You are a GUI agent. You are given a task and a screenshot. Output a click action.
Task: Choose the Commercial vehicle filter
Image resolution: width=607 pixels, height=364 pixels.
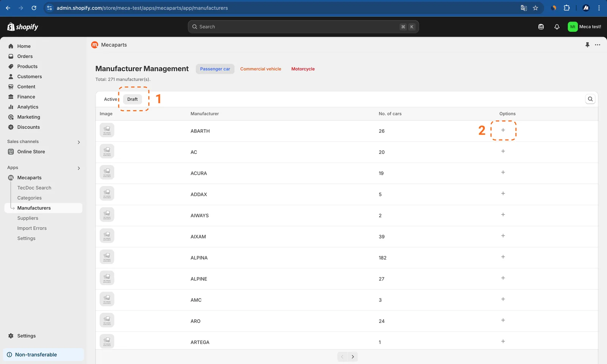tap(261, 69)
